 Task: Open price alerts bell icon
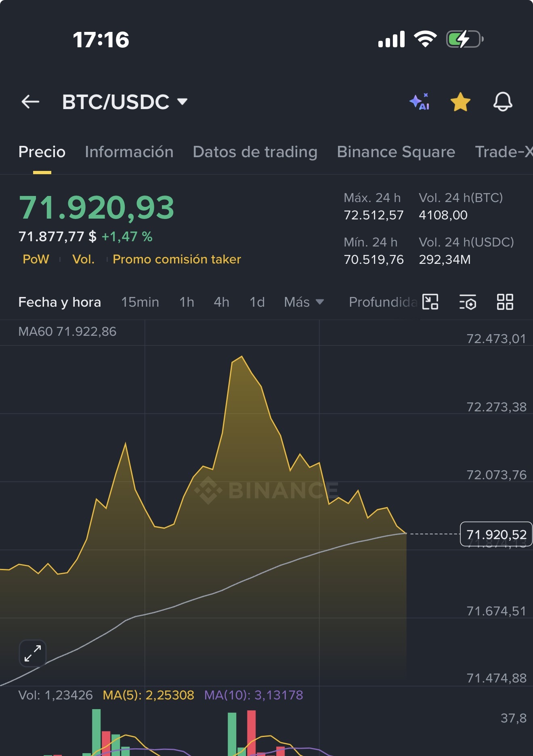click(x=503, y=101)
